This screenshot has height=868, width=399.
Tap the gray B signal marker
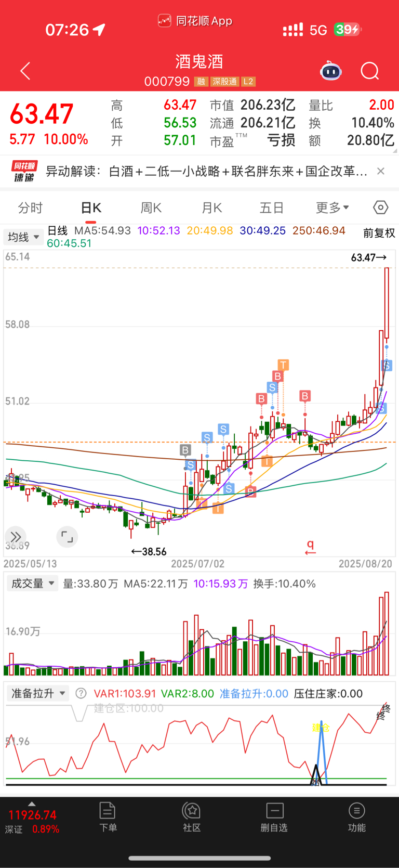pos(185,450)
